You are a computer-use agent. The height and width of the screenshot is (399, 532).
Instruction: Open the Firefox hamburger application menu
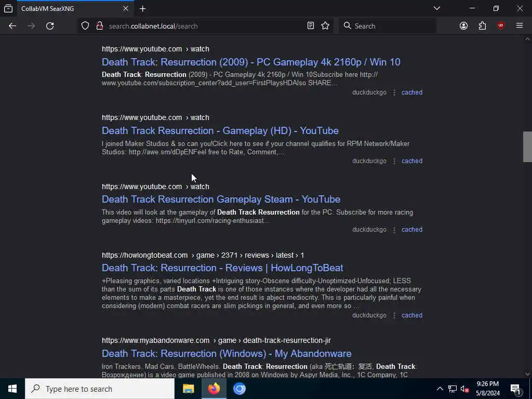click(x=520, y=26)
